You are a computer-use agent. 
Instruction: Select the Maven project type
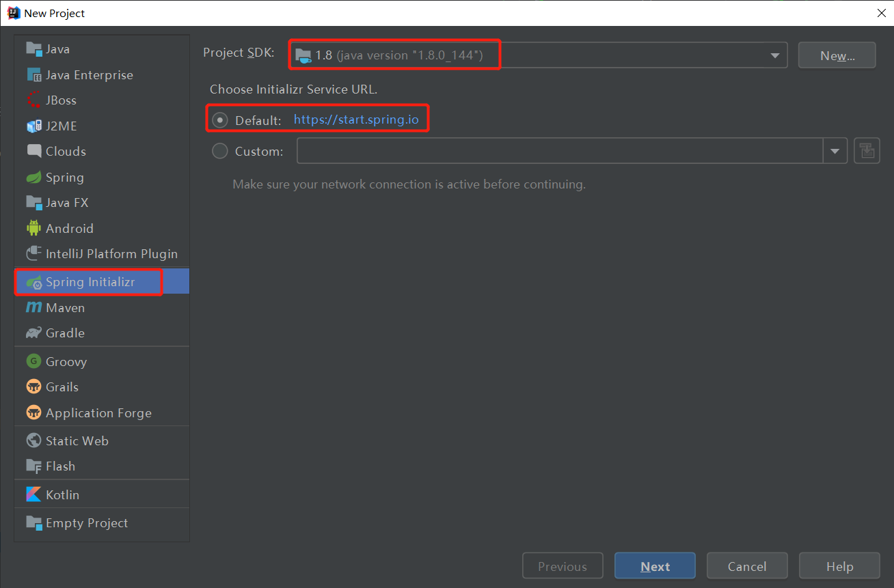(x=64, y=307)
